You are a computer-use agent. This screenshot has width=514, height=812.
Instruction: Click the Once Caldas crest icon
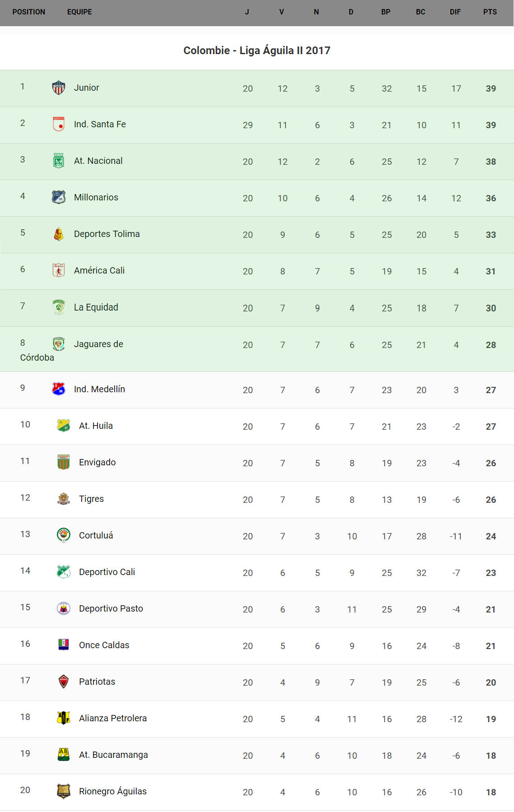click(x=64, y=645)
